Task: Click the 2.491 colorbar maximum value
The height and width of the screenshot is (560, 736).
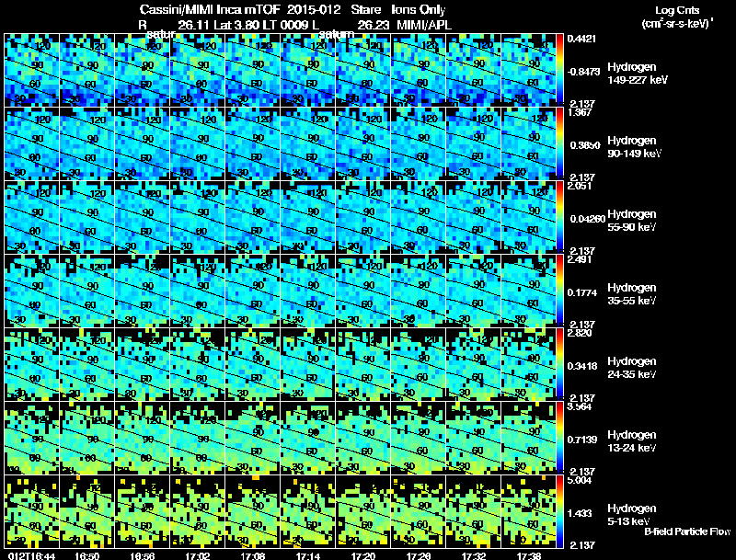Action: [x=580, y=259]
